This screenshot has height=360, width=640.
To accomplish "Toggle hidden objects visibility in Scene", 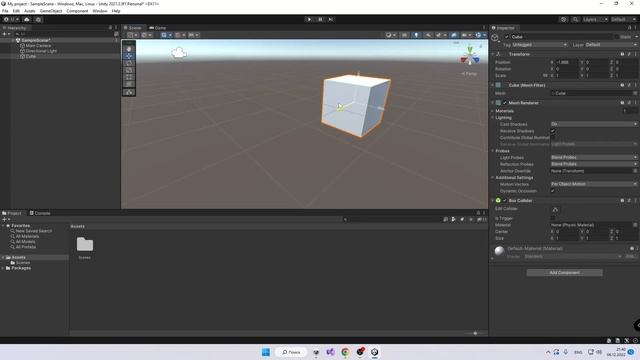I will click(x=454, y=35).
